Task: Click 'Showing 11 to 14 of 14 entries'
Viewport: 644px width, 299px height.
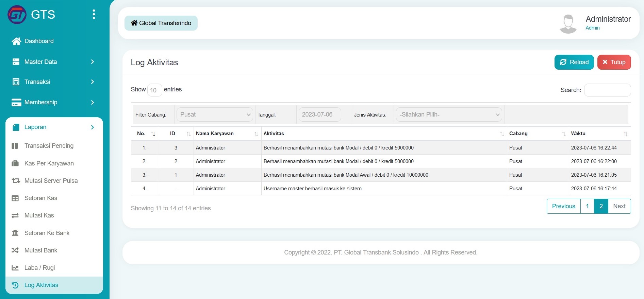Action: tap(171, 208)
